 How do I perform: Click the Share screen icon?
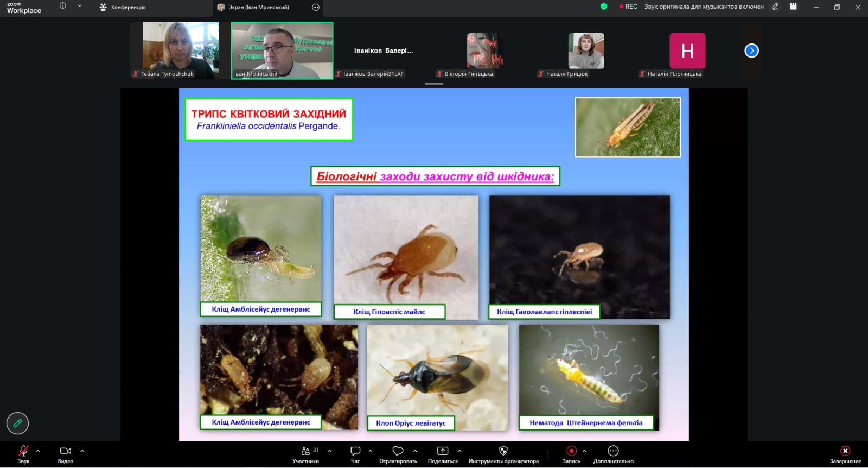(x=443, y=454)
